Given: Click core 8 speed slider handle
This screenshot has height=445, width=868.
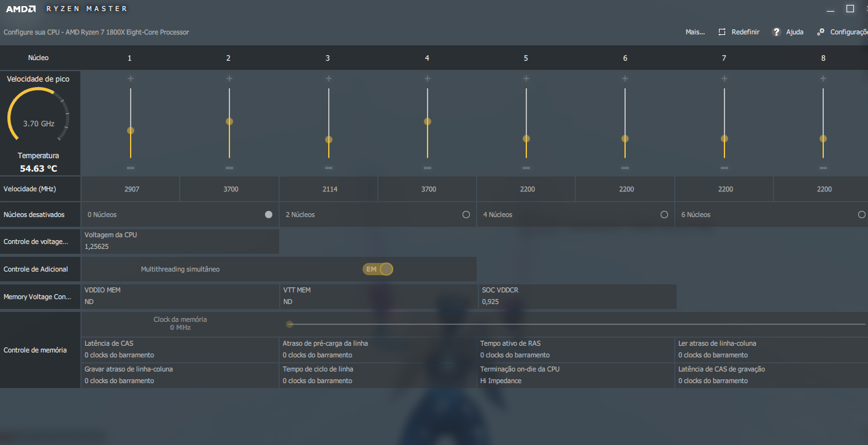Looking at the screenshot, I should click(823, 139).
